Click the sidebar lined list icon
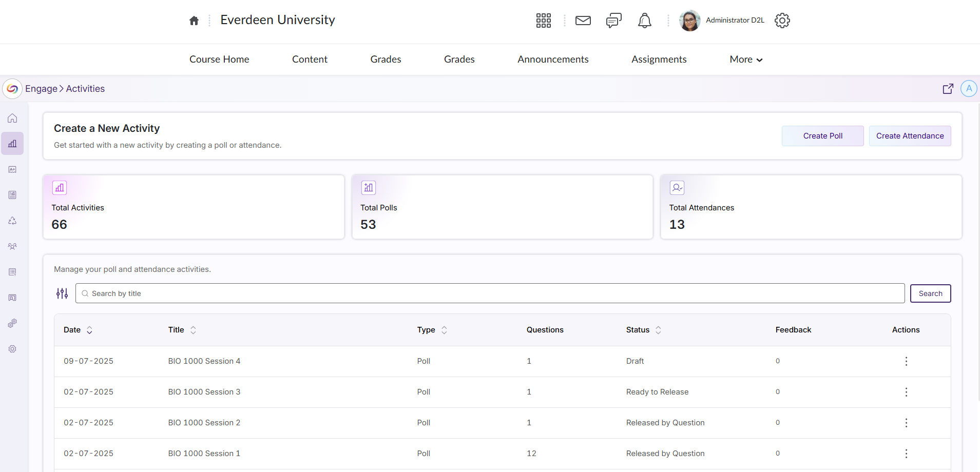980x472 pixels. coord(12,272)
